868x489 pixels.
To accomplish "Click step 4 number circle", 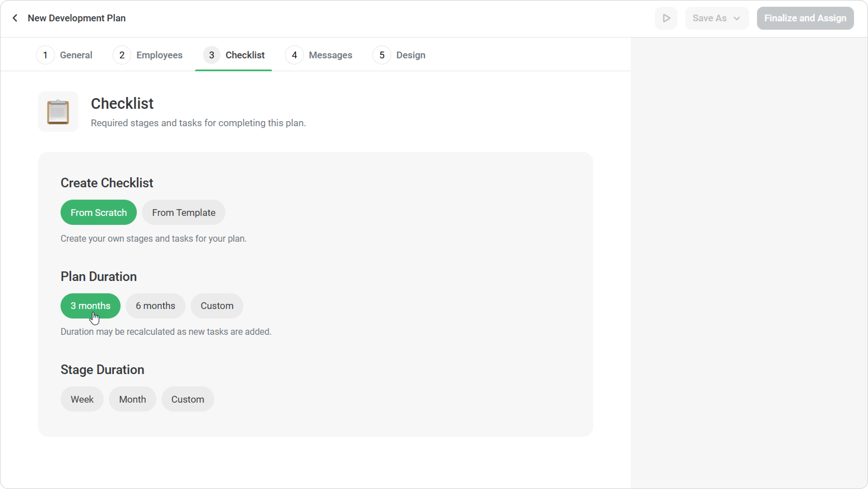I will (x=294, y=55).
